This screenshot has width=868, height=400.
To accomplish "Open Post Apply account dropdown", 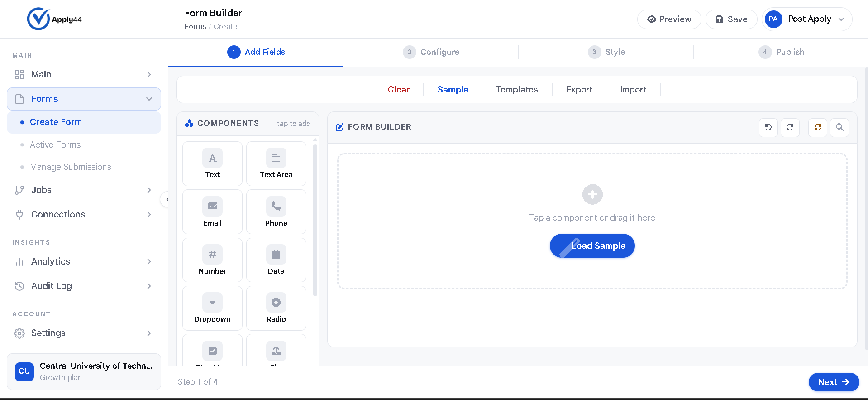I will click(807, 19).
